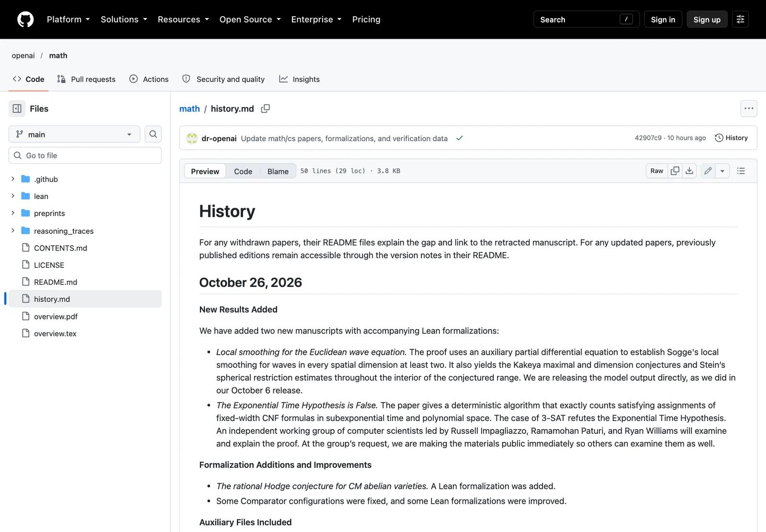Copy raw file contents icon
Screen dimensions: 766x532
675,171
